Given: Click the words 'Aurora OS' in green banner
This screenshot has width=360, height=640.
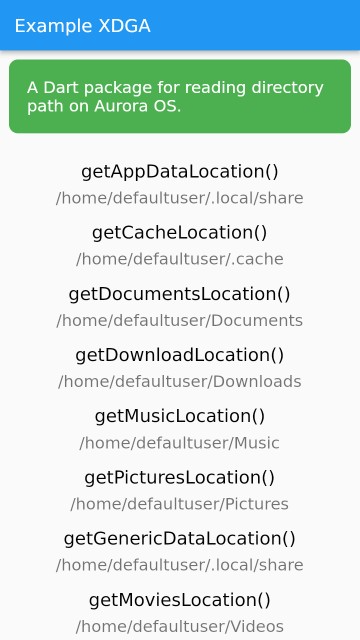Looking at the screenshot, I should click(137, 107).
